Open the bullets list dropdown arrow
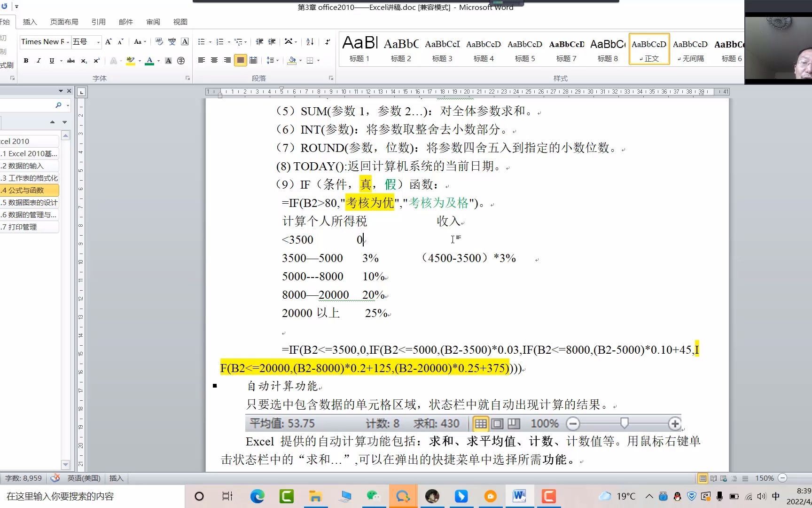The height and width of the screenshot is (508, 812). 210,42
